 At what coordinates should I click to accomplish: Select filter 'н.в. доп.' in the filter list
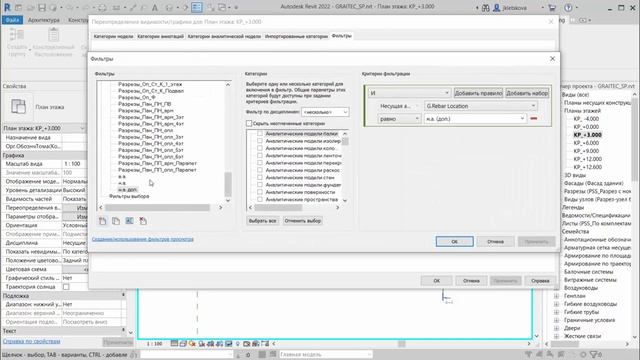128,190
